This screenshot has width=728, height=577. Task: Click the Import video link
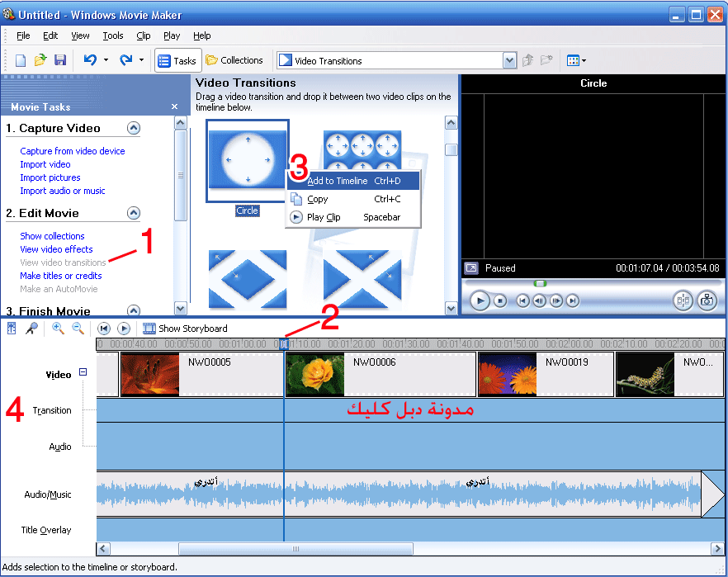tap(45, 164)
